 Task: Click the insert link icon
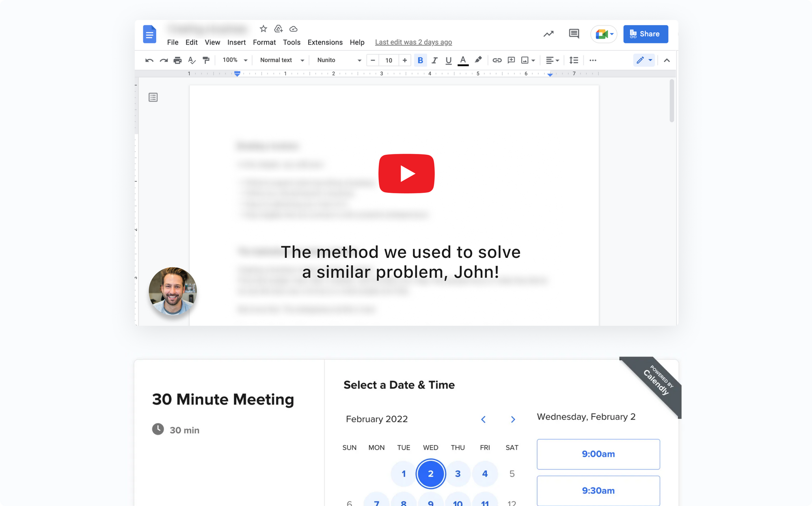[497, 61]
